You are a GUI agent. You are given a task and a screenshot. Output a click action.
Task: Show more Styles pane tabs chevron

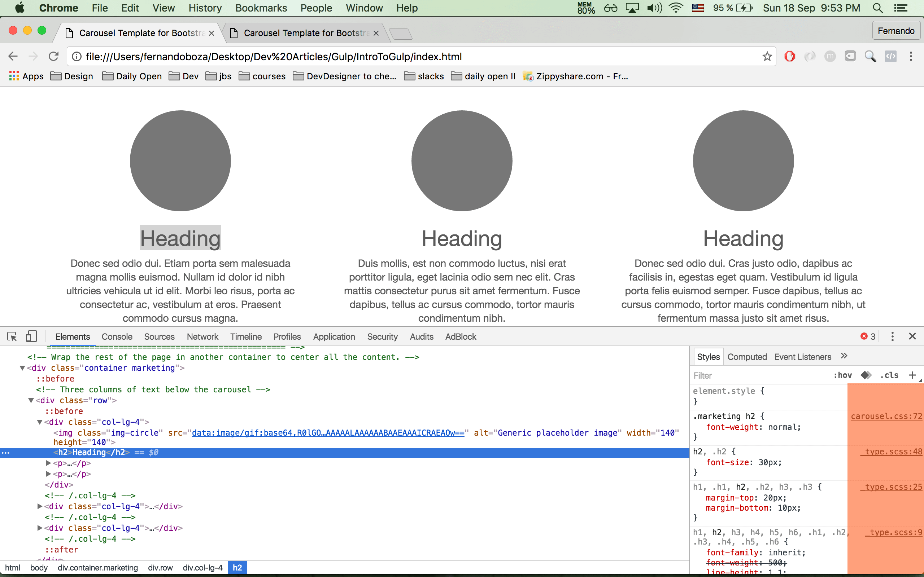[844, 356]
